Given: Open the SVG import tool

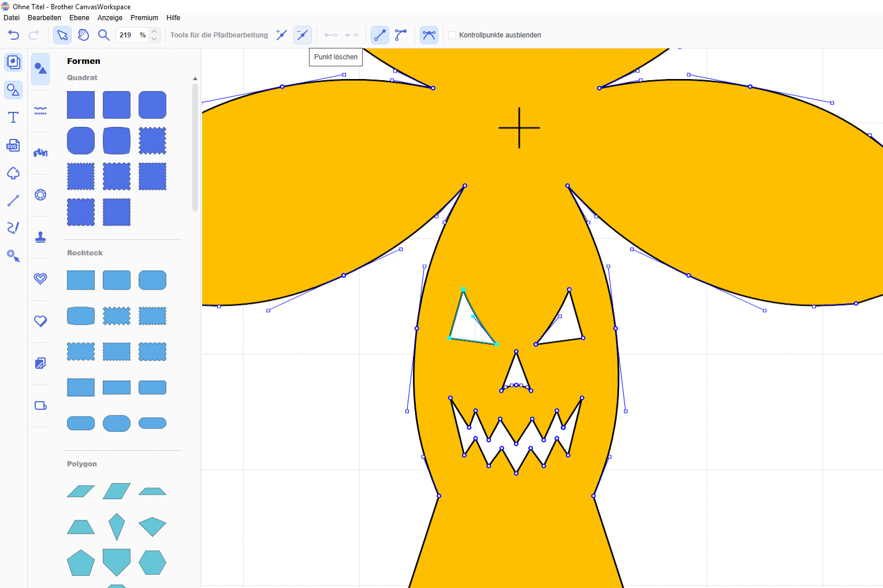Looking at the screenshot, I should coord(13,145).
